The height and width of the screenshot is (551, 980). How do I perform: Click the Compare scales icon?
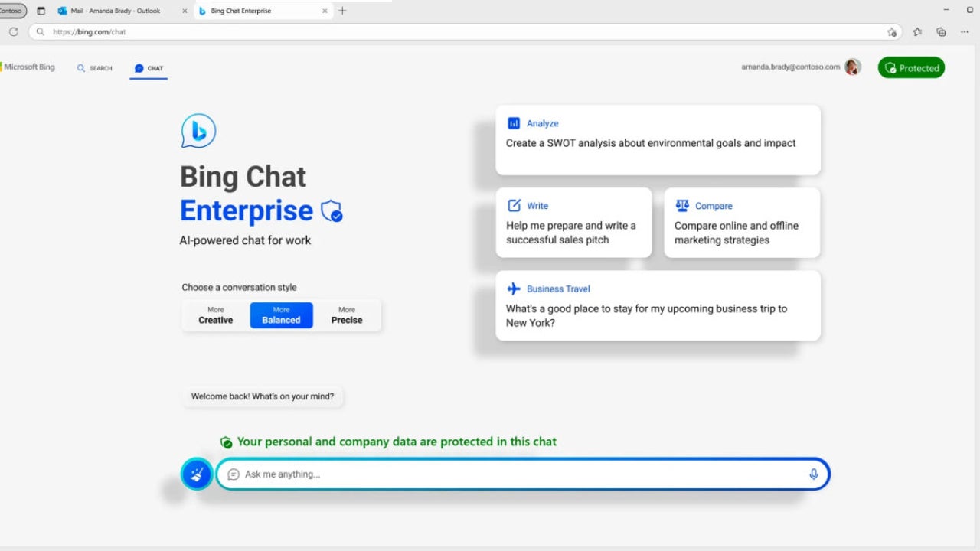pyautogui.click(x=682, y=205)
